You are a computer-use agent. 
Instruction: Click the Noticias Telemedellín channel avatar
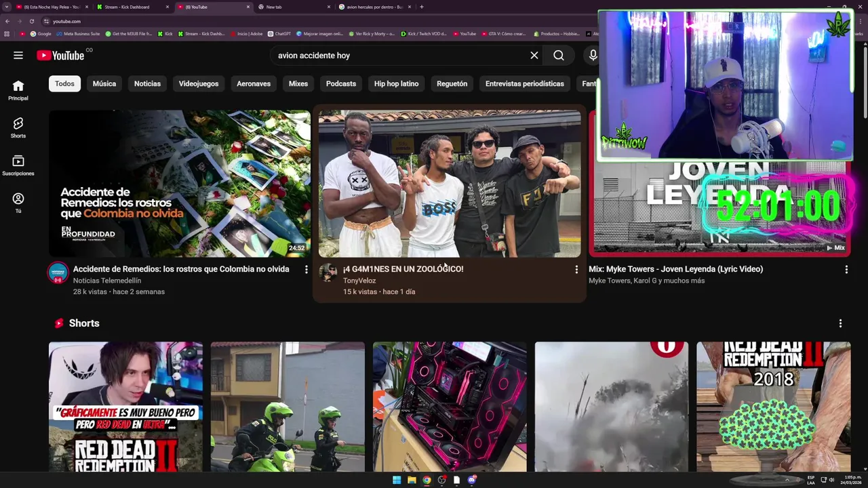(x=58, y=272)
